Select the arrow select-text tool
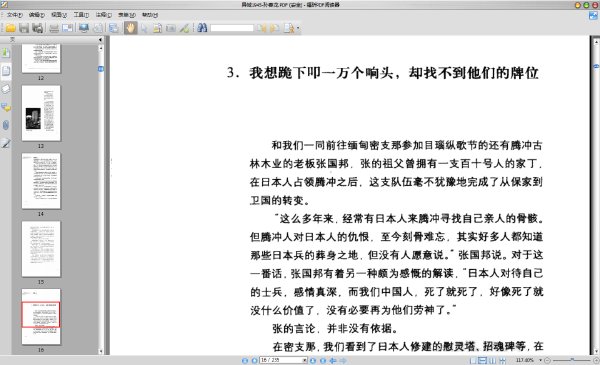 (x=144, y=28)
